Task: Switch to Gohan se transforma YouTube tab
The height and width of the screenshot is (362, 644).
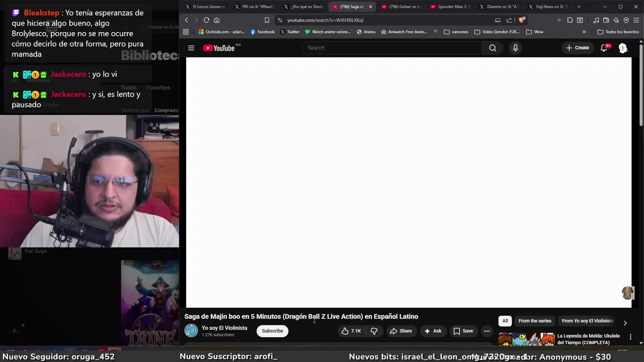Action: 401,7
